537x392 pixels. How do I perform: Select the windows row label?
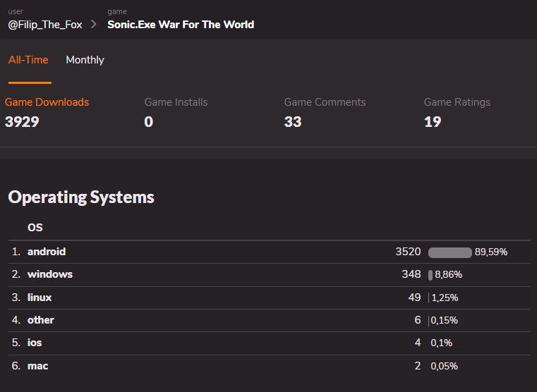point(50,274)
